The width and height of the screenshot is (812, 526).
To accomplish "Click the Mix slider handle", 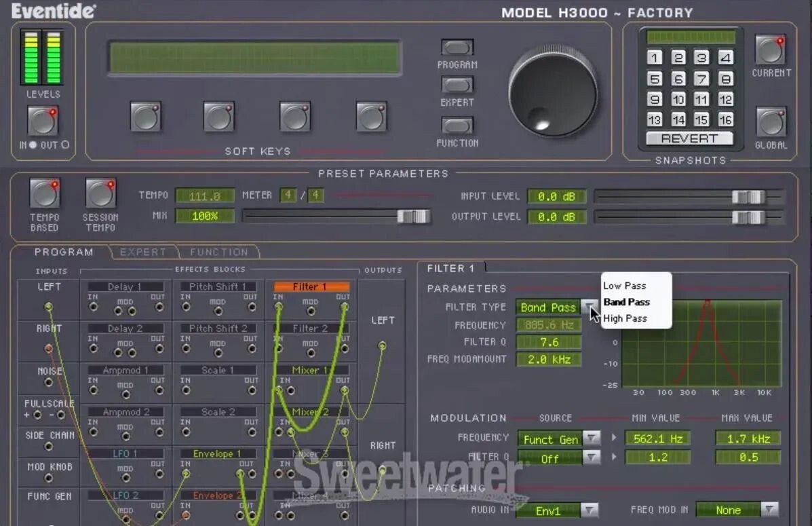I will (x=412, y=217).
